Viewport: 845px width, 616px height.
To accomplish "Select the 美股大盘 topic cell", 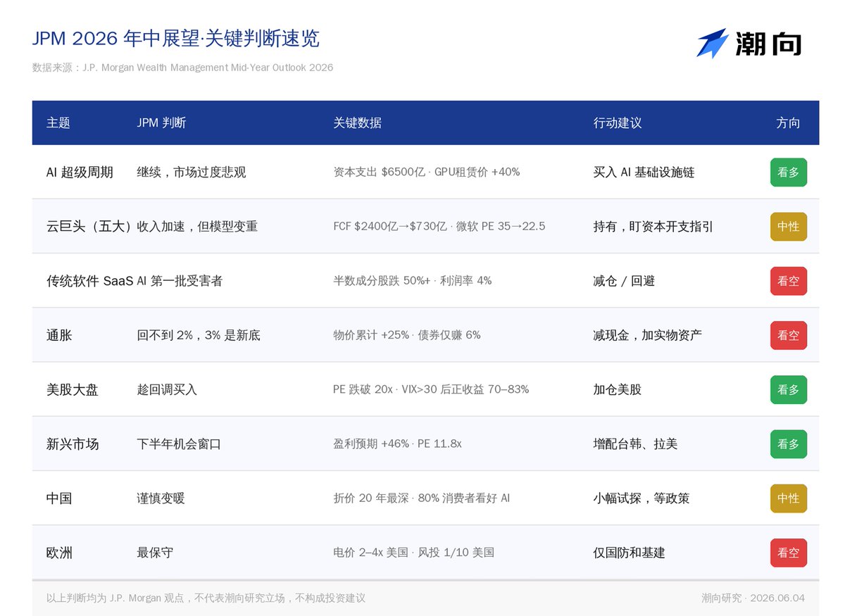I will 73,390.
